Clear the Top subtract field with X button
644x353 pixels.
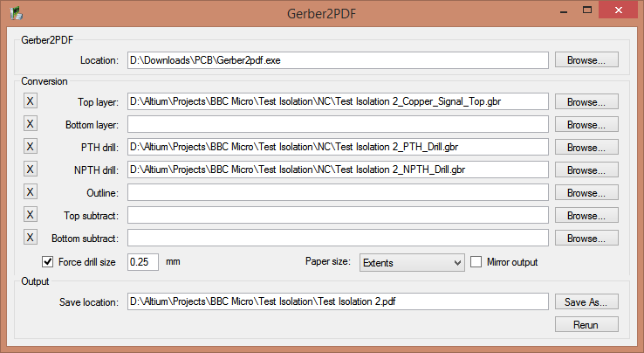click(x=30, y=214)
